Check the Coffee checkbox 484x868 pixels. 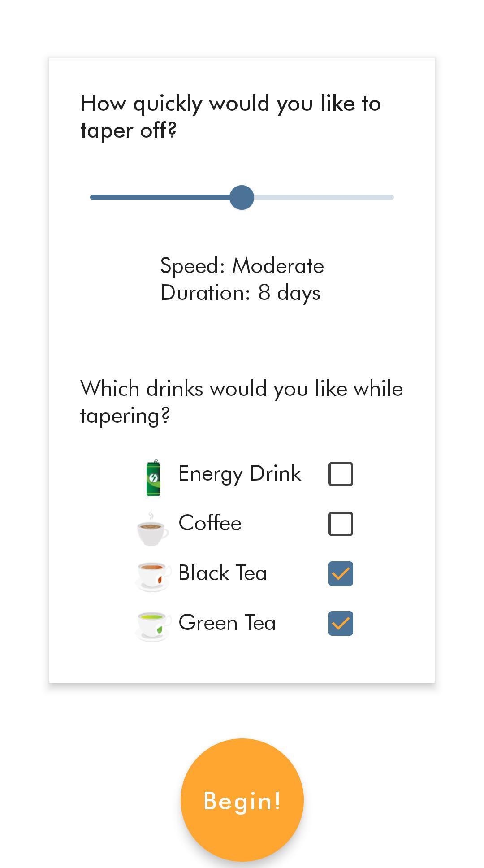[x=341, y=524]
